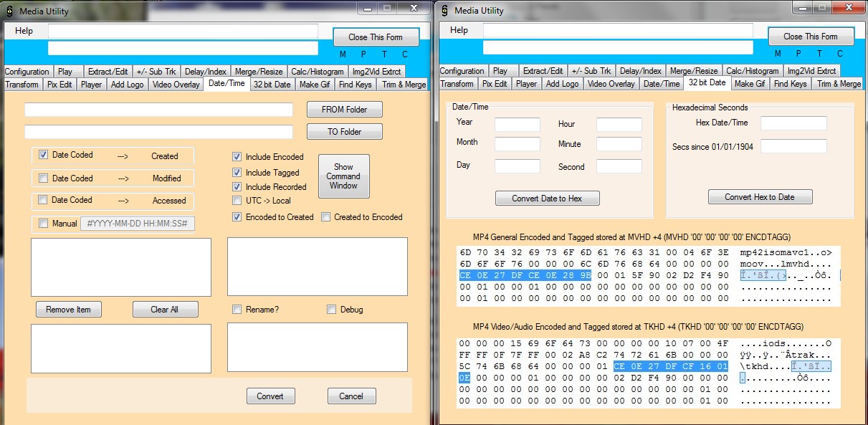This screenshot has height=425, width=868.
Task: Select Add Logo tab in left window
Action: point(127,85)
